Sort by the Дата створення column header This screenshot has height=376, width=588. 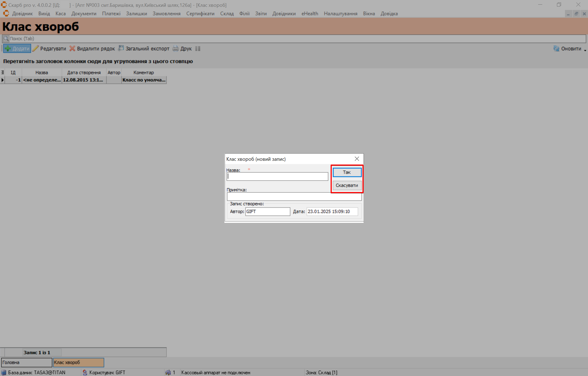[x=84, y=72]
